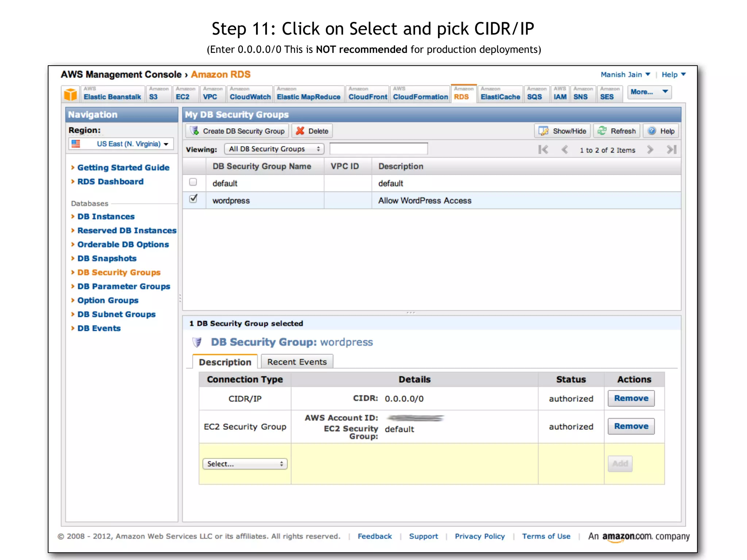Go to previous page of items

pyautogui.click(x=565, y=149)
